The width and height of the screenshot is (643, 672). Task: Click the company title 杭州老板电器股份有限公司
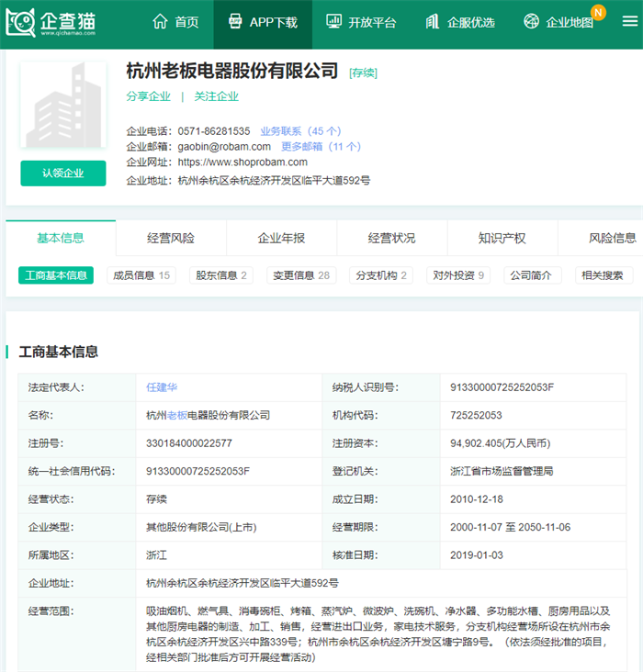(x=232, y=71)
